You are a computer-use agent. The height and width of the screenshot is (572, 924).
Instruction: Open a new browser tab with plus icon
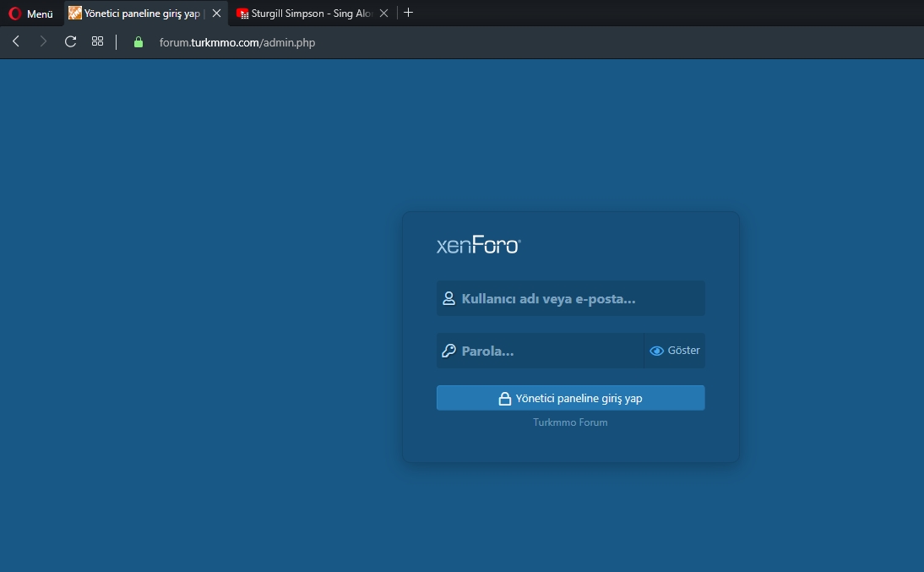pos(408,13)
